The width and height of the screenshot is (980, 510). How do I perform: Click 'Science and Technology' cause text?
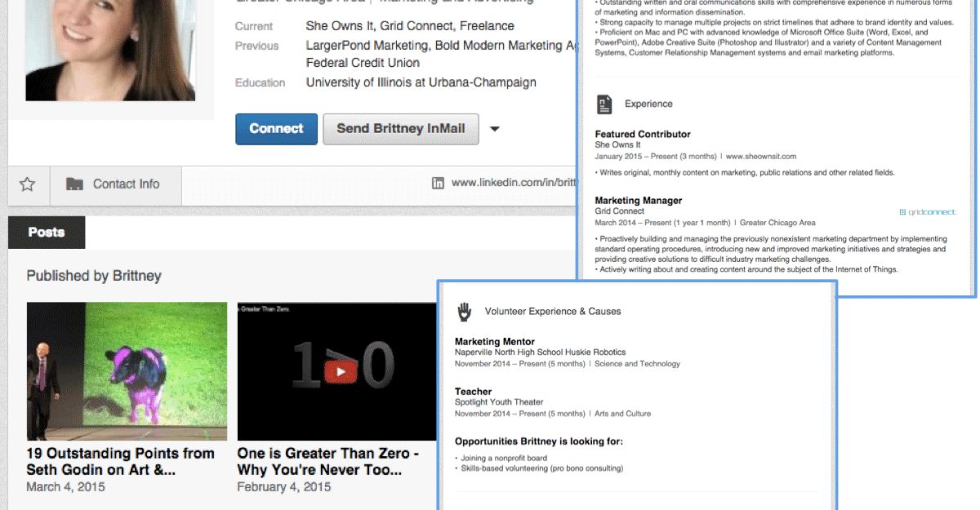[x=638, y=364]
